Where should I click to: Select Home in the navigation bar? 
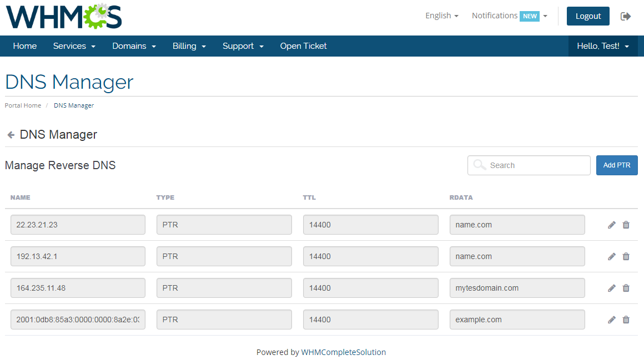[x=24, y=46]
